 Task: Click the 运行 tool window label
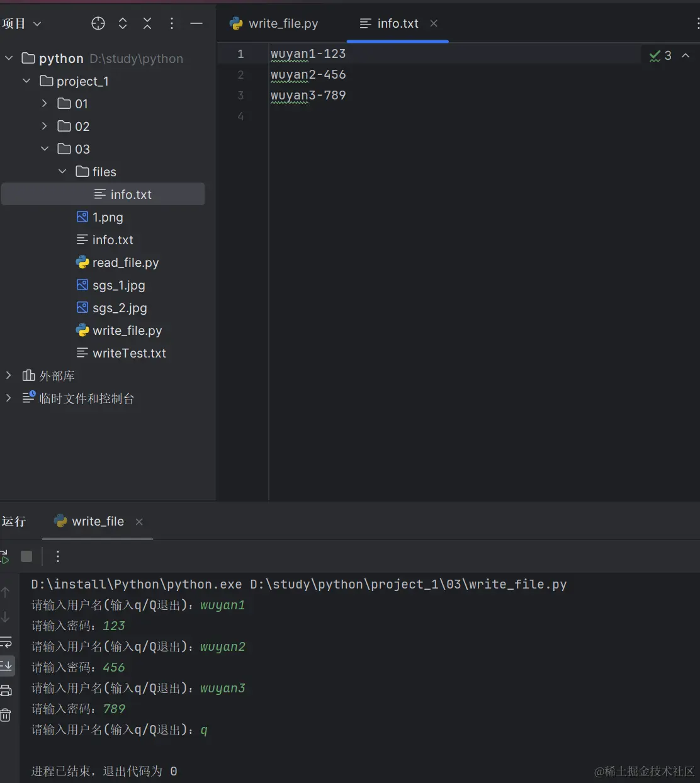coord(14,521)
